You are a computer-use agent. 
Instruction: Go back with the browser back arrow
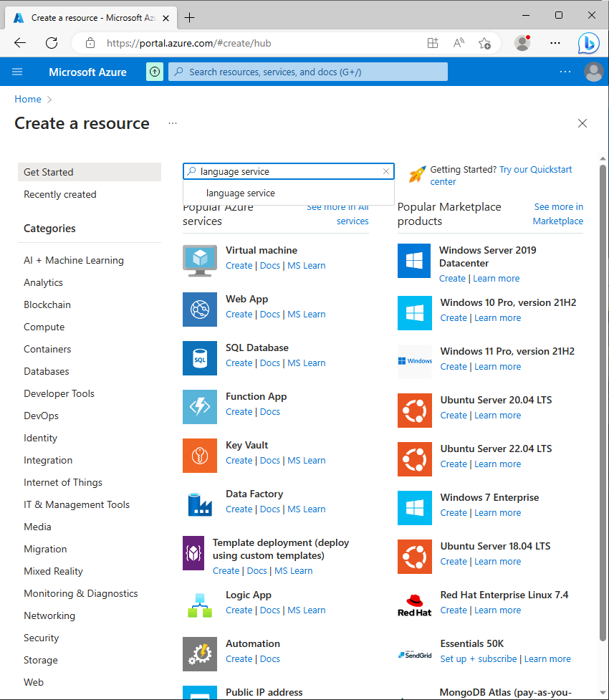pyautogui.click(x=20, y=43)
